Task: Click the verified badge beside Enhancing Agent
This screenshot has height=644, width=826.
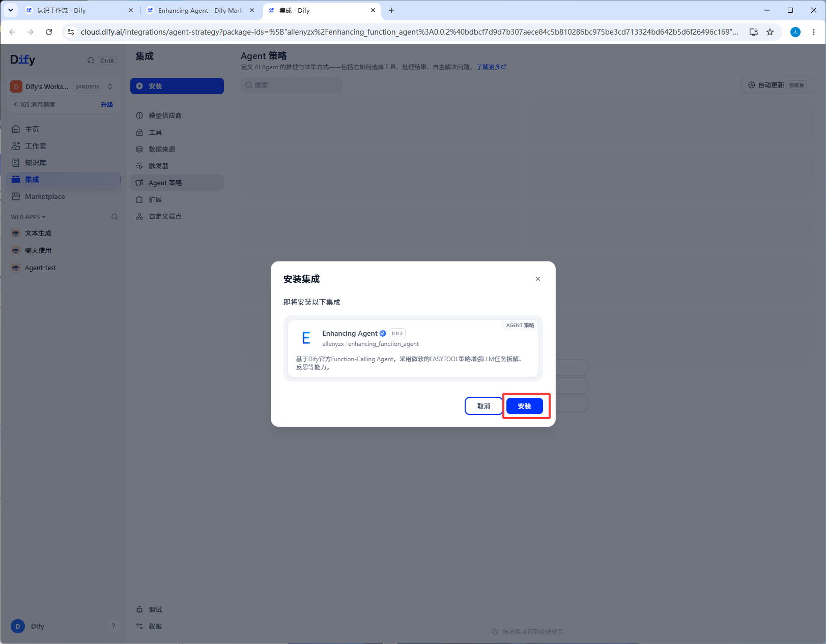Action: [383, 333]
